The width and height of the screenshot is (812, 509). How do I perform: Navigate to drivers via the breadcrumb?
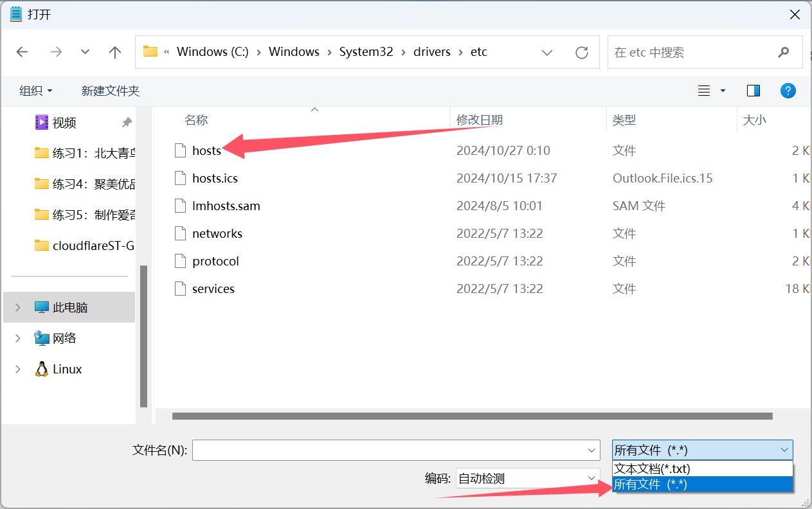pyautogui.click(x=431, y=51)
